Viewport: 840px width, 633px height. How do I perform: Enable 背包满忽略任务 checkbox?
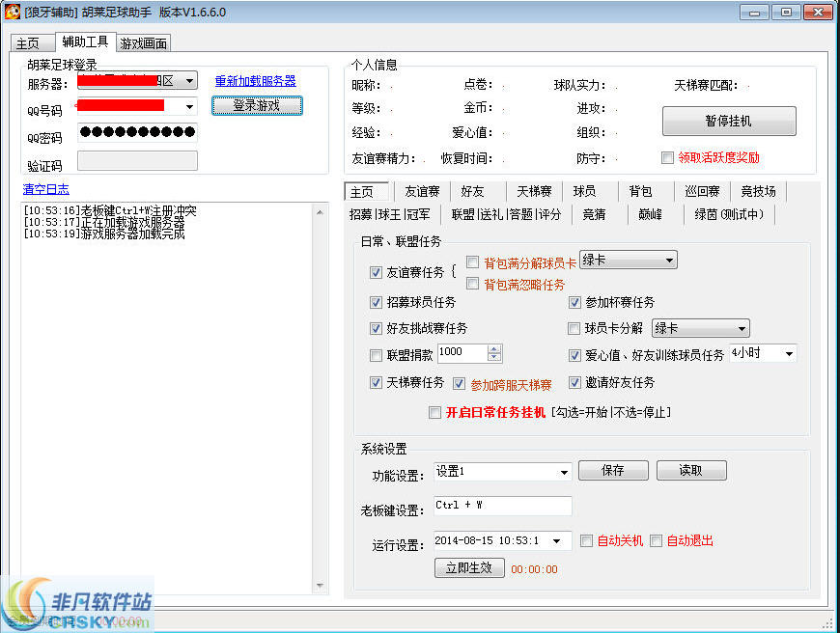[x=472, y=284]
